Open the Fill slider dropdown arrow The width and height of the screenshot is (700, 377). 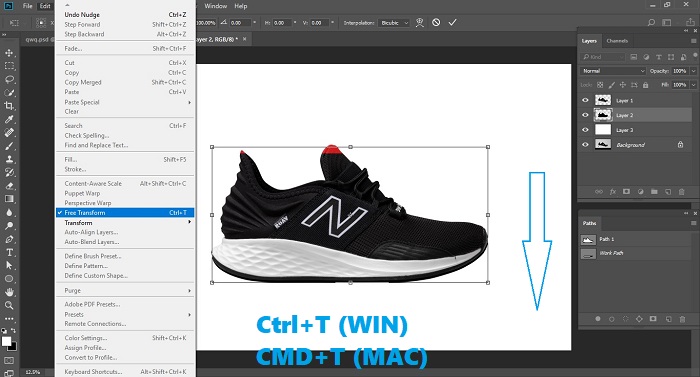tap(693, 85)
